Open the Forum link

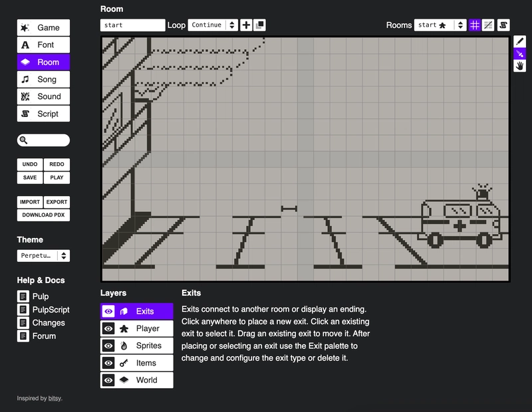point(44,336)
